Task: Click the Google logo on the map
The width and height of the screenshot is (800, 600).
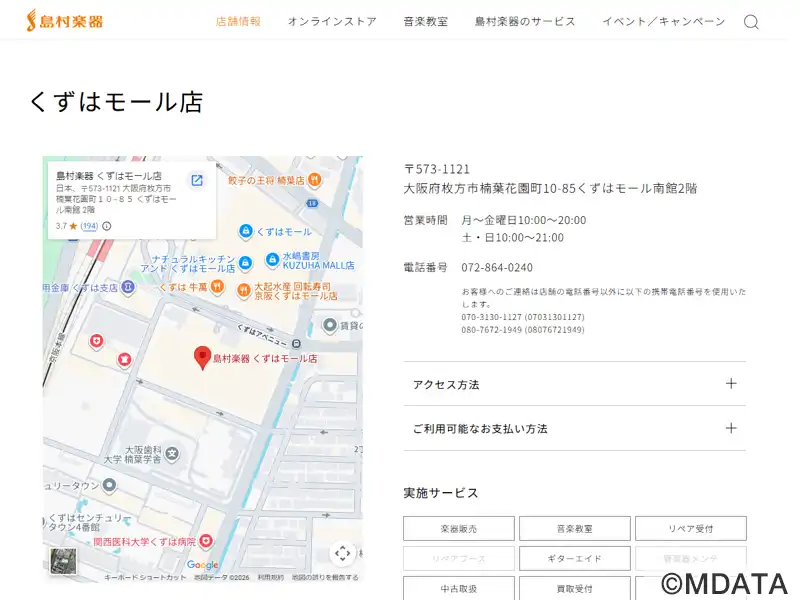Action: (x=203, y=565)
